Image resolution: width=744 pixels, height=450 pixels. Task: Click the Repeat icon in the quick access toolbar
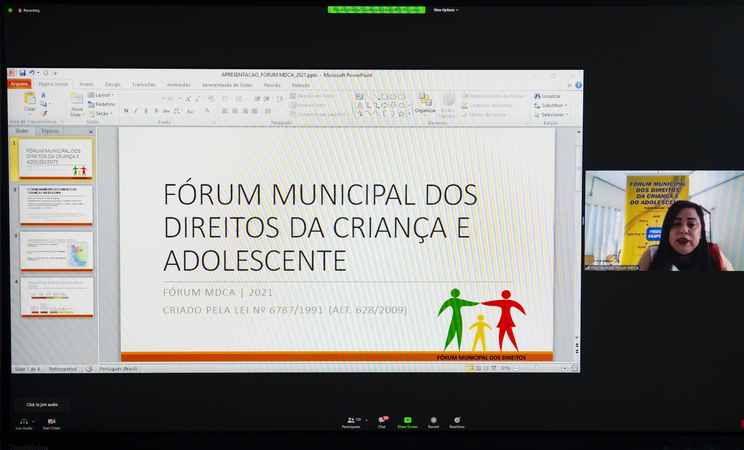(x=46, y=73)
